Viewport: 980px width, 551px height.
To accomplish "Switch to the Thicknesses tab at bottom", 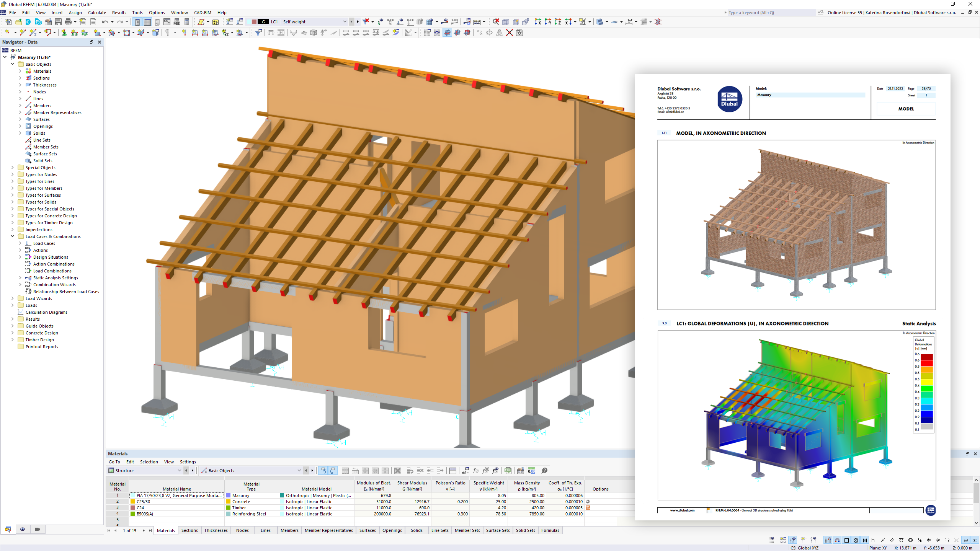I will coord(217,530).
